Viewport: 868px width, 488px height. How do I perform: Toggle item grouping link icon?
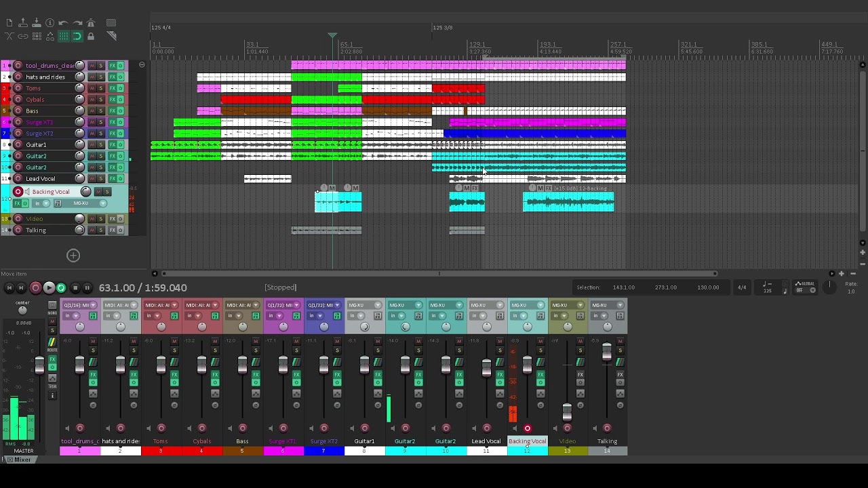23,37
